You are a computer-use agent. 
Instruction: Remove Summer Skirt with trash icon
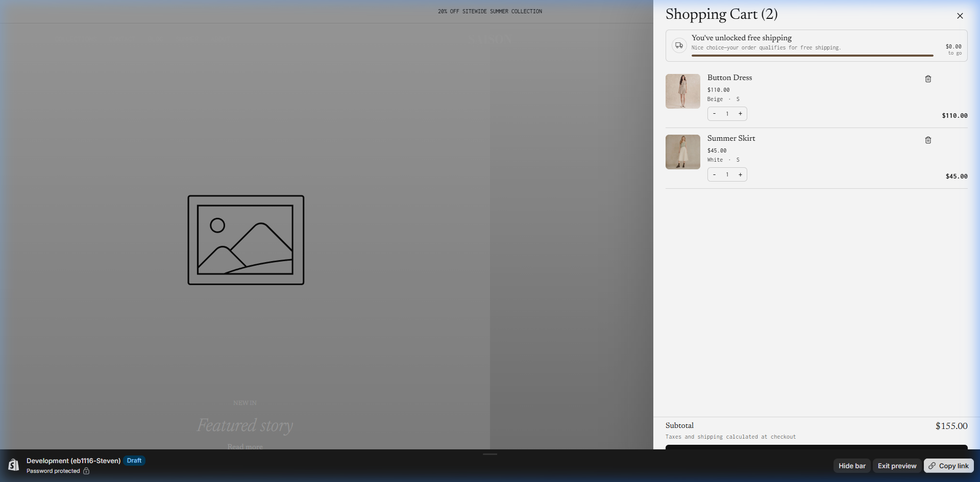pos(928,140)
